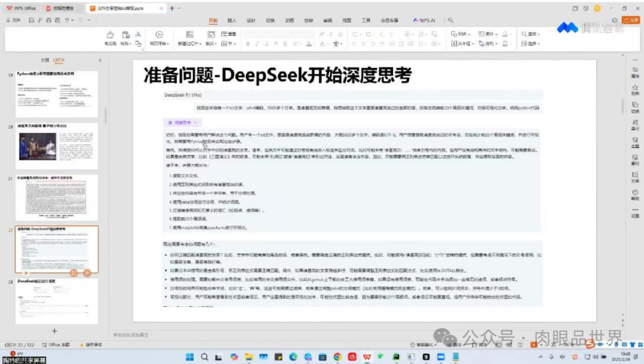
Task: Open the Design ribbon tab
Action: [x=251, y=20]
